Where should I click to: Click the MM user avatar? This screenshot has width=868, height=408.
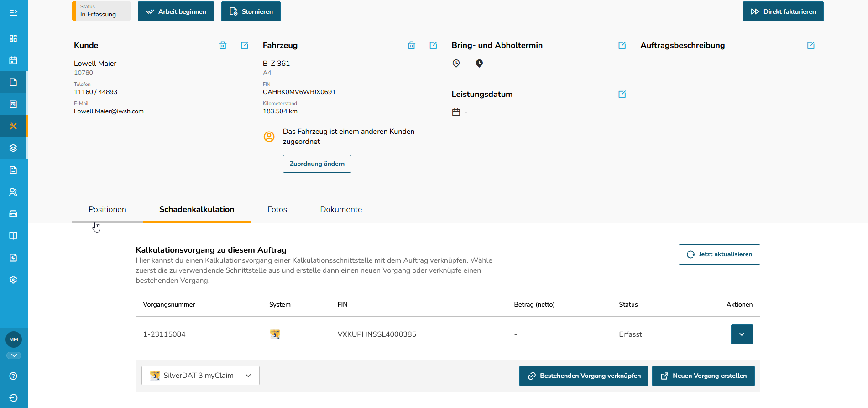14,339
